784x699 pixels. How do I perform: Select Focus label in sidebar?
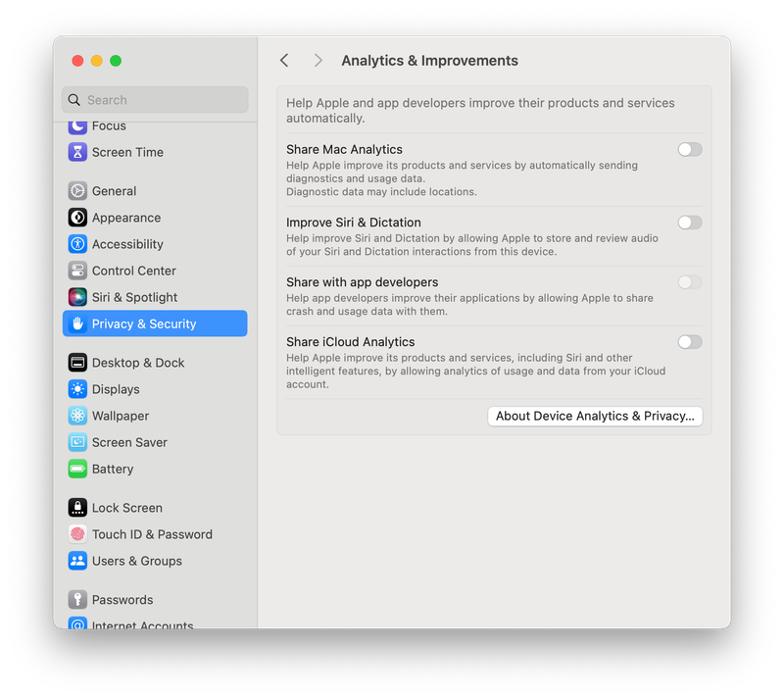(x=109, y=126)
